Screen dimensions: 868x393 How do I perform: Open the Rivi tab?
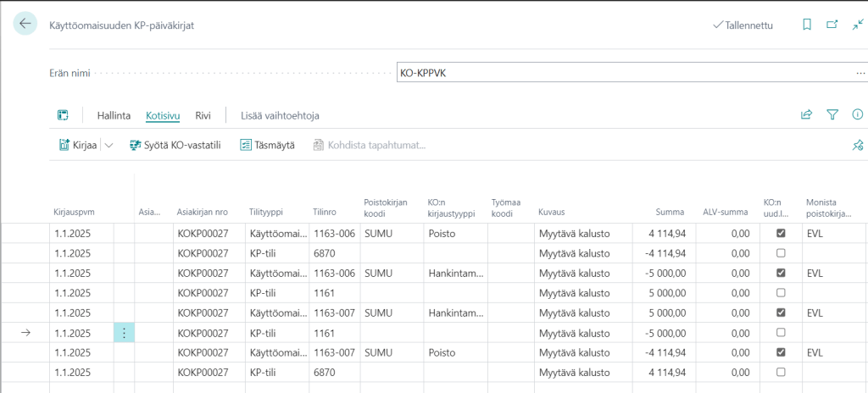click(x=203, y=115)
